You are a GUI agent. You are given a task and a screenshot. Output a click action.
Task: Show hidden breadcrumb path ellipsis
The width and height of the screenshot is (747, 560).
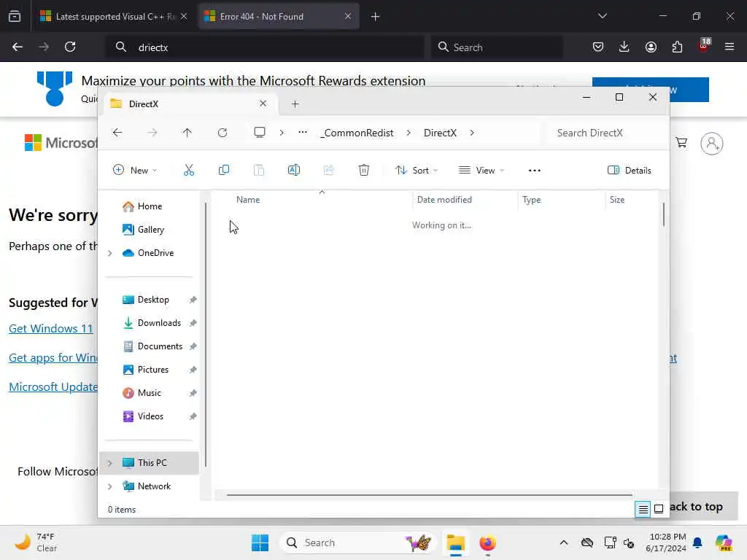point(303,133)
